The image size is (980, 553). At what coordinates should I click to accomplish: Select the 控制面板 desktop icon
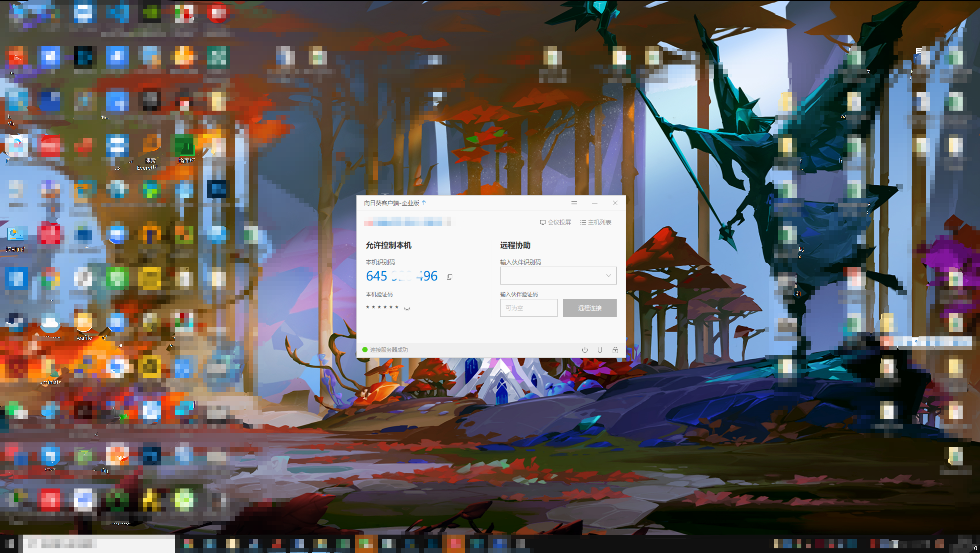pos(16,240)
